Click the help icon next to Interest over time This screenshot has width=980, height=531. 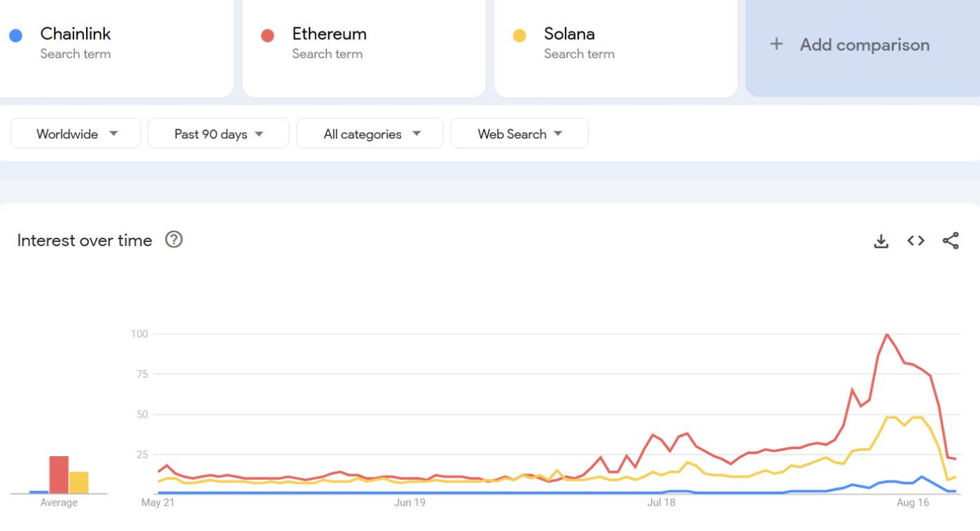[174, 239]
